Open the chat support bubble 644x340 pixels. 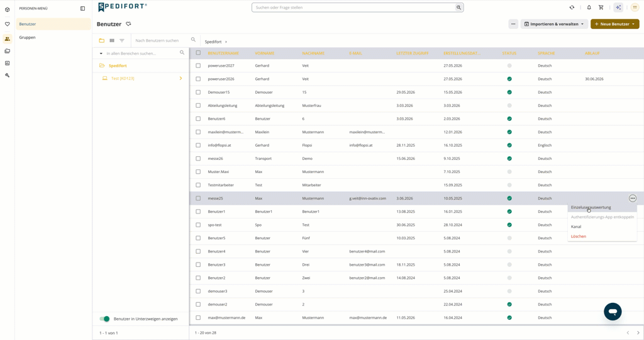tap(613, 312)
